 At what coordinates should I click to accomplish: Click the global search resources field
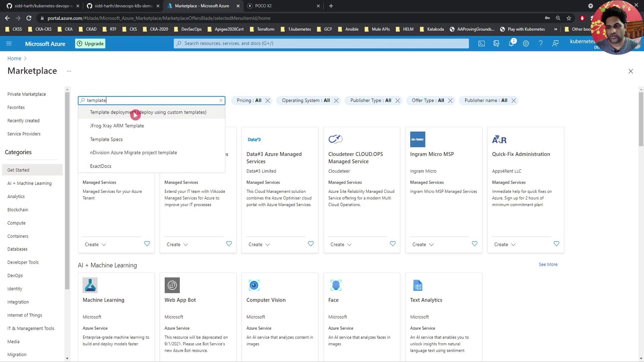pyautogui.click(x=321, y=43)
